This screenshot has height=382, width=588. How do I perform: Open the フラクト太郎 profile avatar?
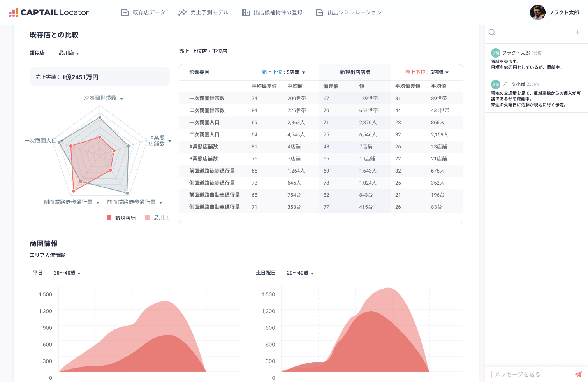pyautogui.click(x=538, y=12)
